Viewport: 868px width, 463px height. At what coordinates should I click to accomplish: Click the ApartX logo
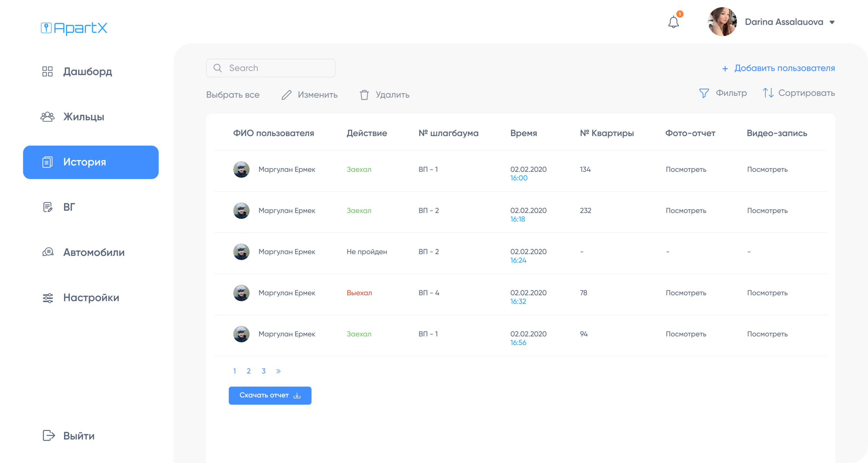click(x=74, y=28)
